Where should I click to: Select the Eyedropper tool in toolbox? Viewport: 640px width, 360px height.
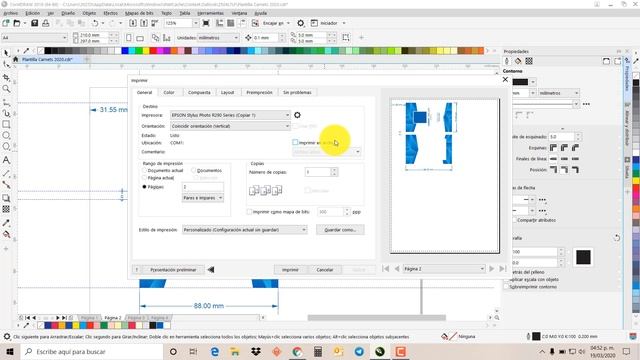[x=6, y=223]
